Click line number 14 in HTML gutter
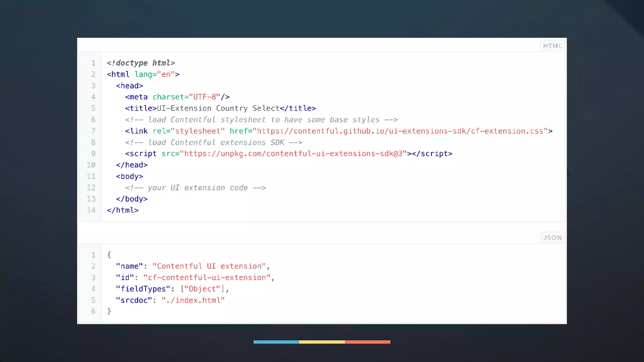Screen dimensions: 644x362 click(x=91, y=210)
